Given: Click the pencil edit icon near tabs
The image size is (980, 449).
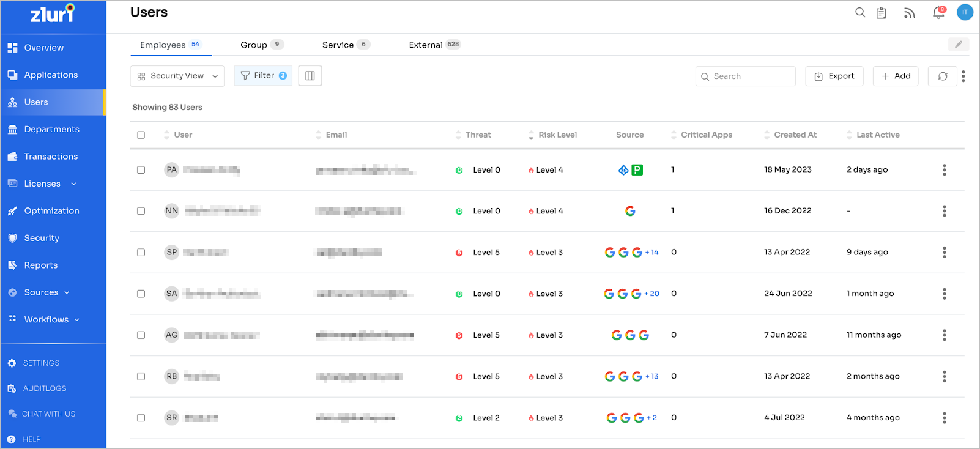Looking at the screenshot, I should [x=959, y=44].
